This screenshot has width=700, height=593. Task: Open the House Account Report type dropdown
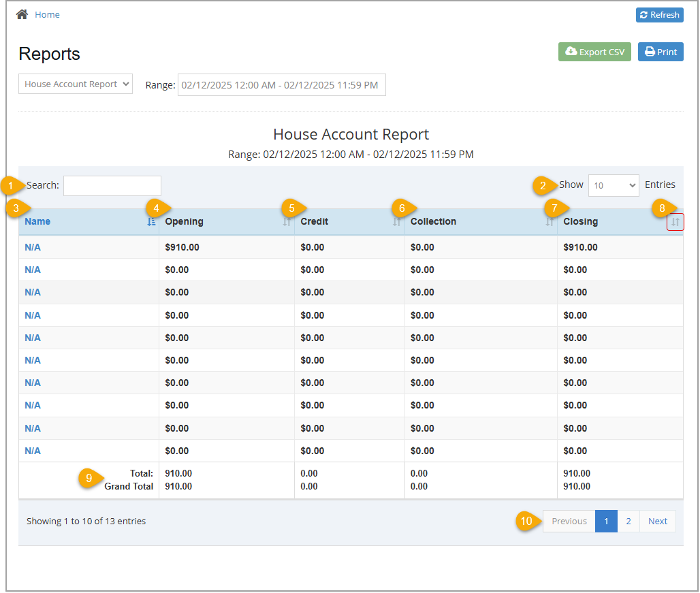click(x=75, y=83)
